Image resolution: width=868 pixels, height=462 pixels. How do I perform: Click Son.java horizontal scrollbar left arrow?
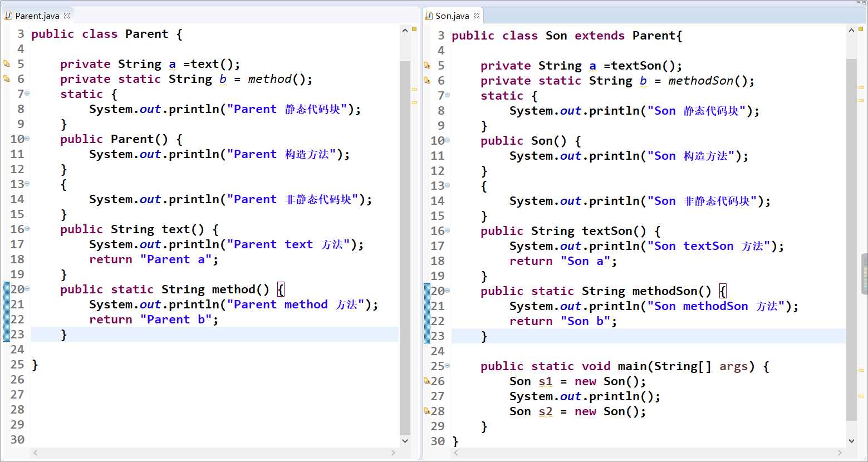(456, 453)
